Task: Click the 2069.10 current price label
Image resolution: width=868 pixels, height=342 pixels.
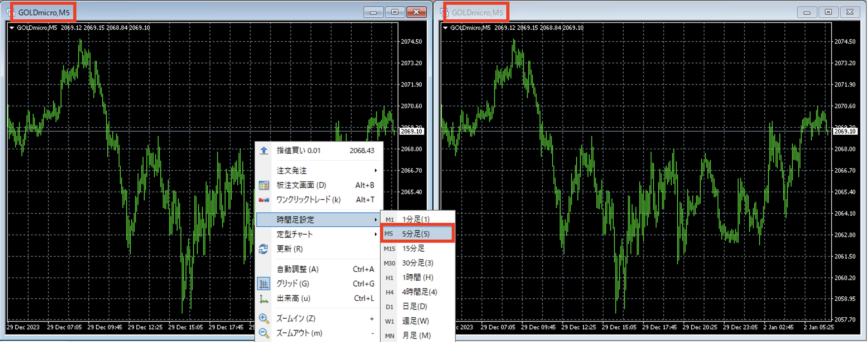Action: (411, 131)
